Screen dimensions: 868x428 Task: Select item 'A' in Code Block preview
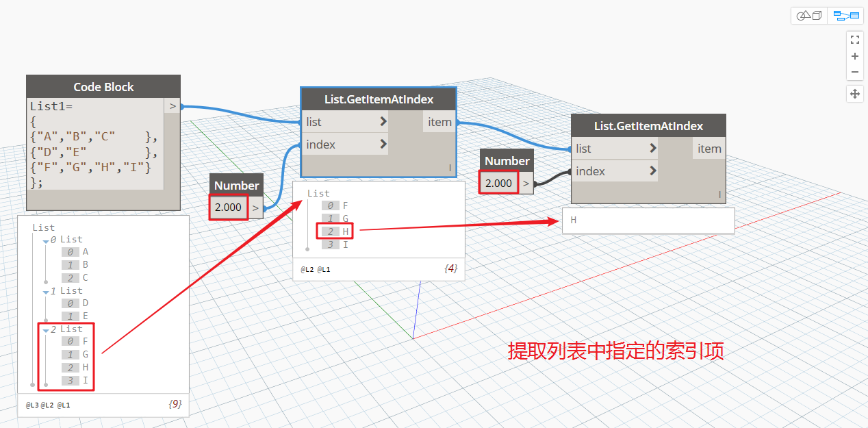click(86, 252)
